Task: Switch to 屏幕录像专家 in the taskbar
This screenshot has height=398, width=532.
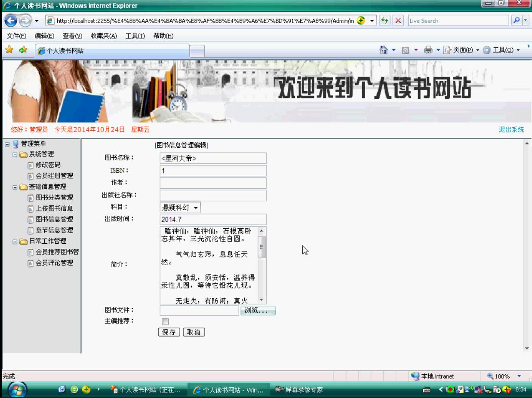Action: (299, 390)
